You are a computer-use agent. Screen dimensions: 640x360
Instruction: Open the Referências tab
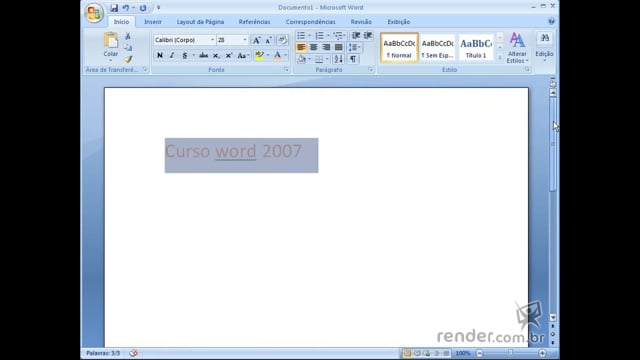254,22
